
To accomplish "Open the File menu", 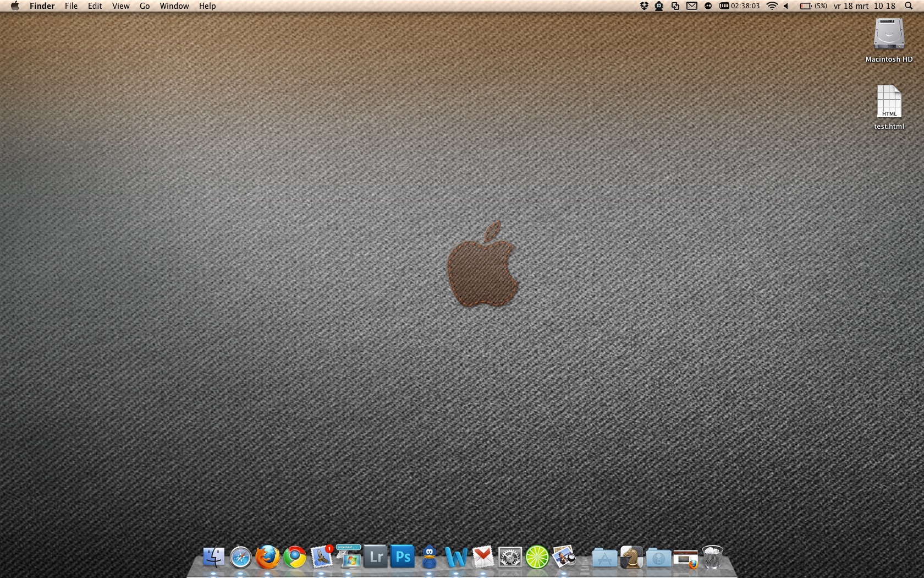I will tap(71, 6).
